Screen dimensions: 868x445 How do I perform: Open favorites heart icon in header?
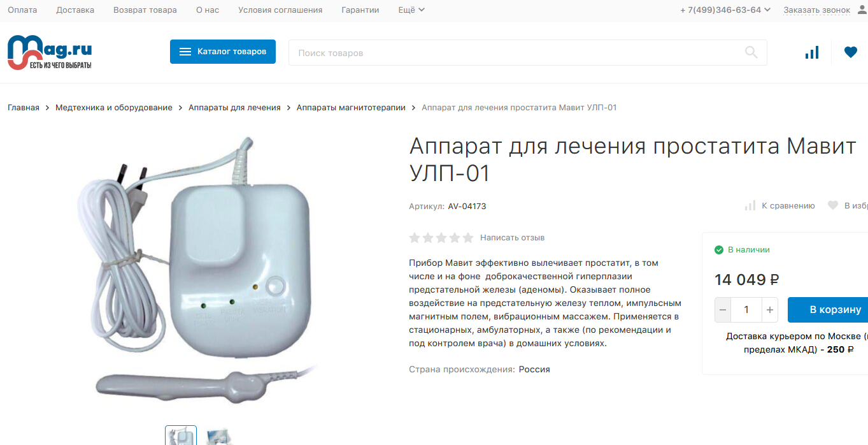851,52
